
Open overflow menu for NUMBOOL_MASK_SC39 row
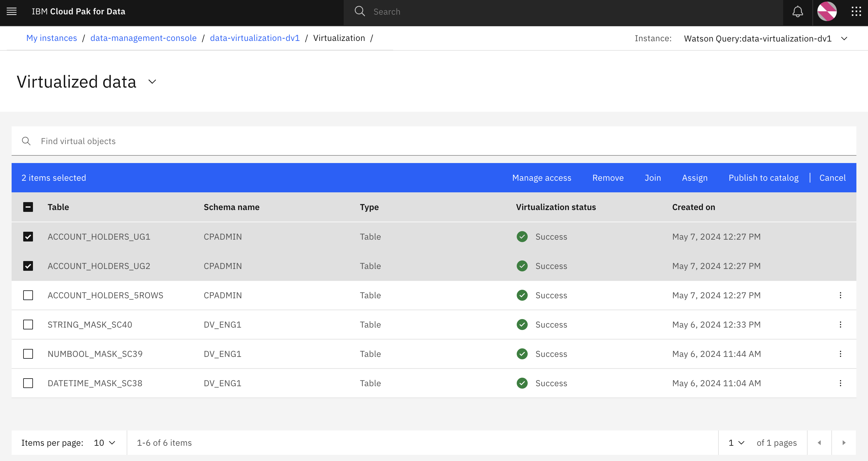(x=840, y=354)
